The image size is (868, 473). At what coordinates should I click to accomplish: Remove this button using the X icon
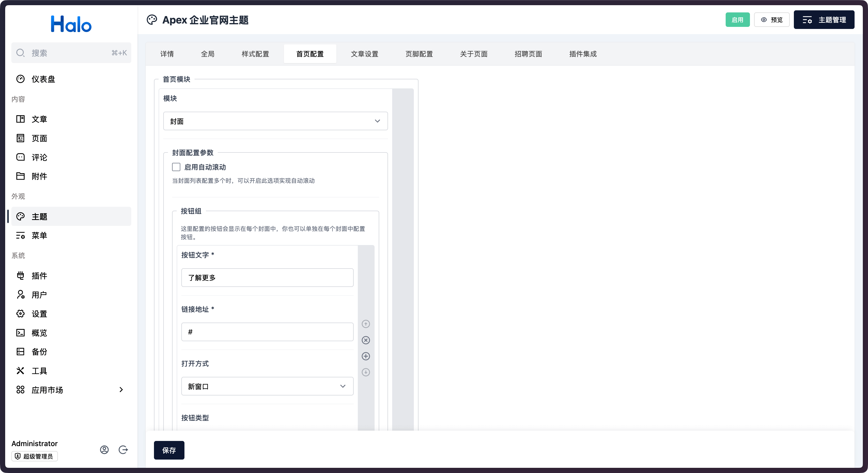point(366,340)
